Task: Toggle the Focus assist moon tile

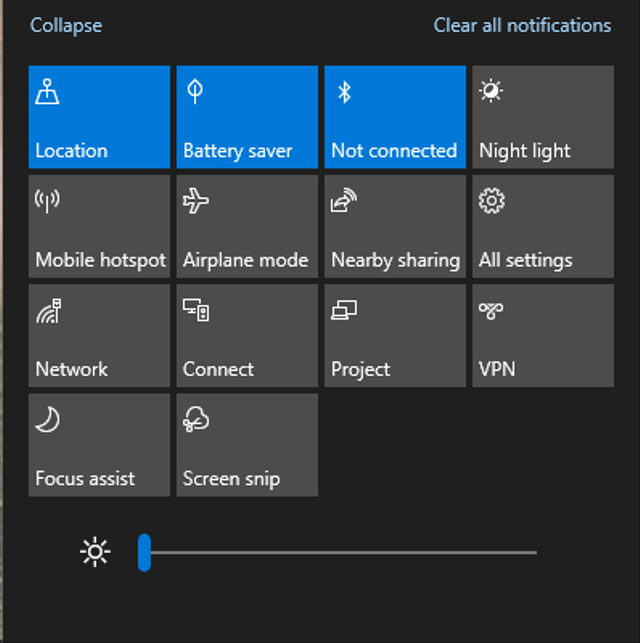Action: pyautogui.click(x=99, y=444)
